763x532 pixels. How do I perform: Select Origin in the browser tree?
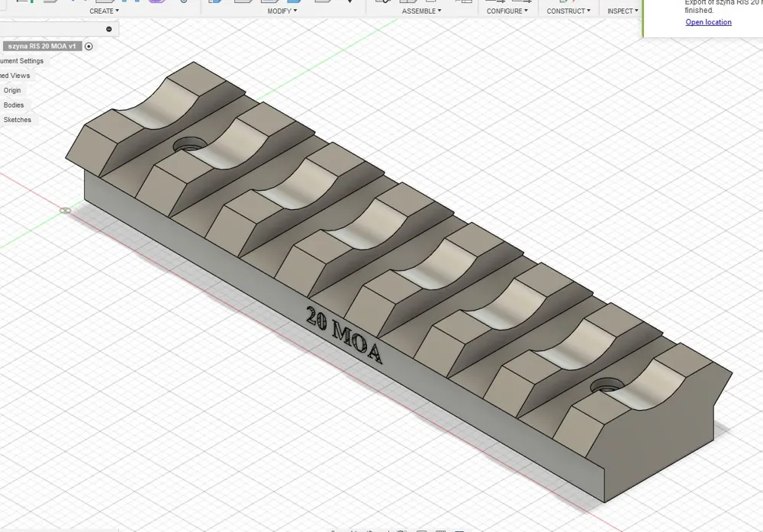12,90
